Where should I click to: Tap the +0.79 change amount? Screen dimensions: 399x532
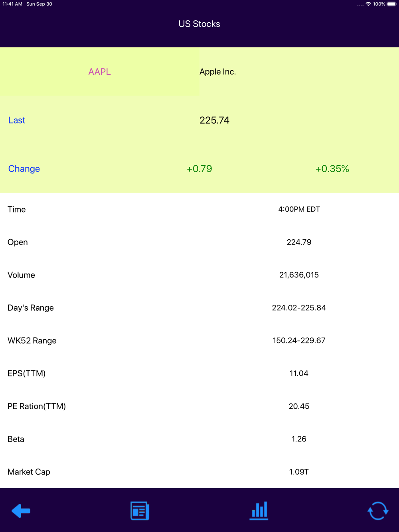pyautogui.click(x=199, y=169)
